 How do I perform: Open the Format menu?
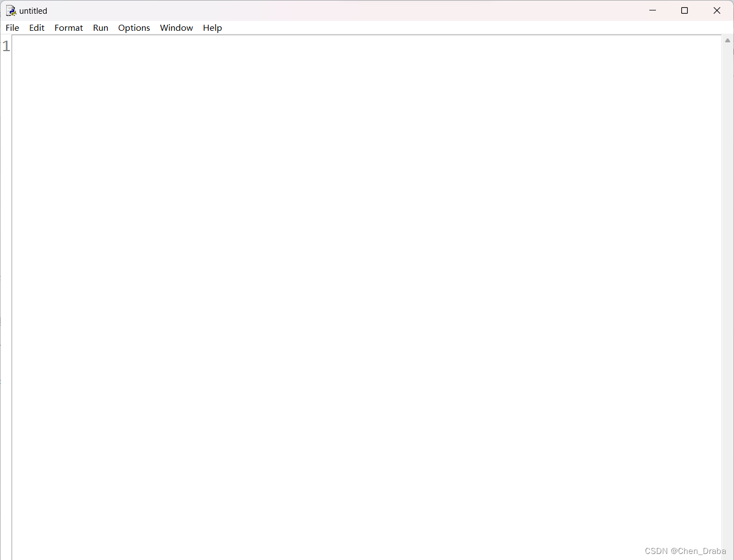69,27
